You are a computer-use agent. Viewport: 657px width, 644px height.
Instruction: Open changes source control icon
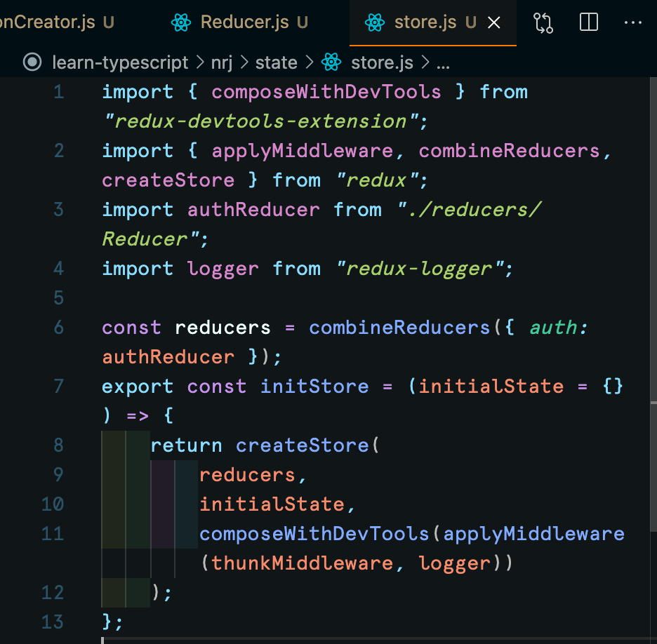543,22
